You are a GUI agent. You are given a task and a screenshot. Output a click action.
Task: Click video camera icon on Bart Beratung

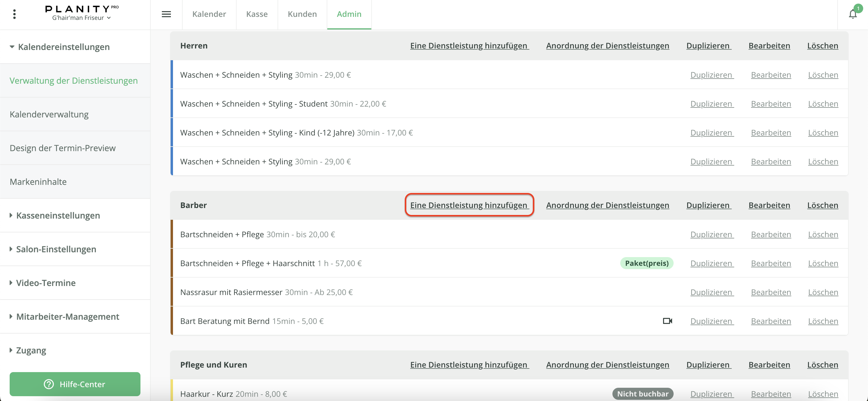pyautogui.click(x=667, y=321)
